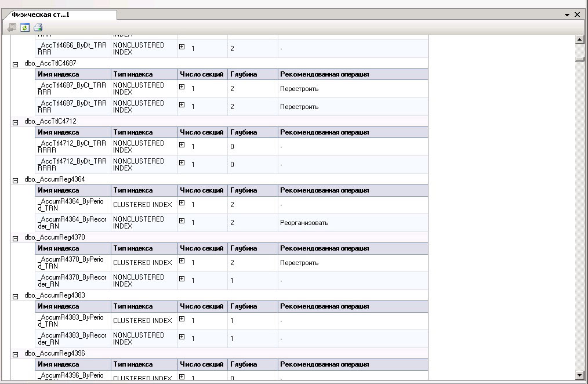This screenshot has width=588, height=384.
Task: Collapse the dbo._AccTtlC4687 table group
Action: 16,64
